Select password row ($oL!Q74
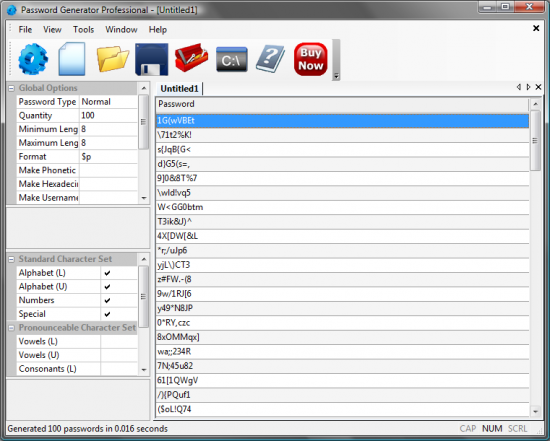The image size is (550, 441). 342,409
